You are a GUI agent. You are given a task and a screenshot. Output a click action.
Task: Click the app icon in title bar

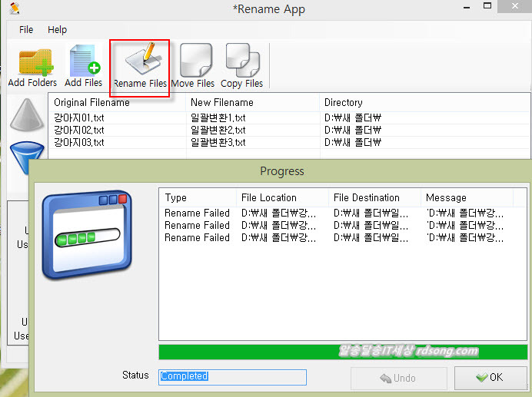[14, 8]
